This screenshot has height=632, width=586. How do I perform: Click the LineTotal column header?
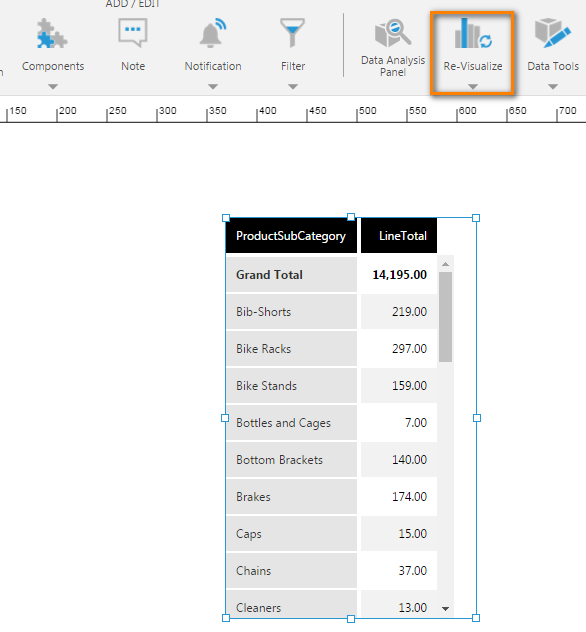click(x=399, y=236)
